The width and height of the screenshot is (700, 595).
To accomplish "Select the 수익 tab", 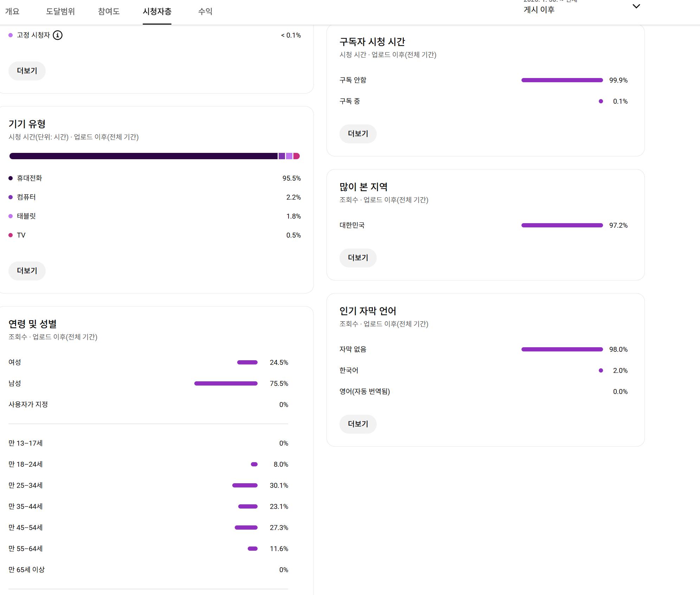I will (205, 12).
